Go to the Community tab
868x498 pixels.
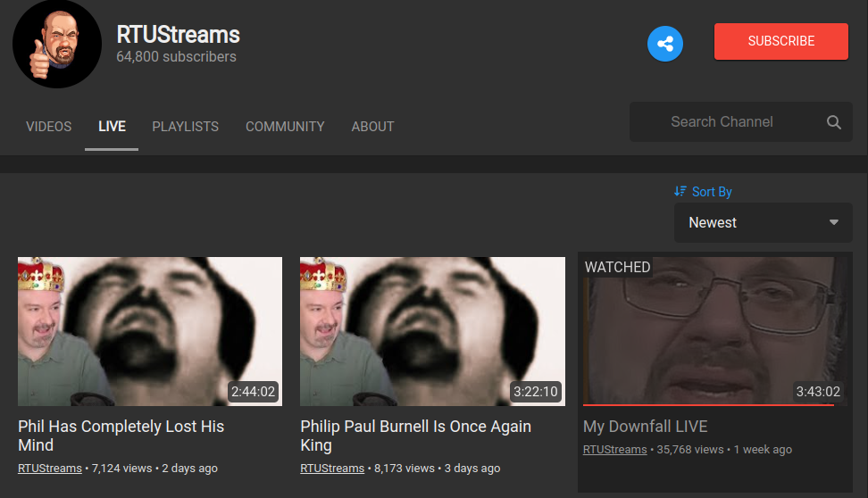click(285, 127)
